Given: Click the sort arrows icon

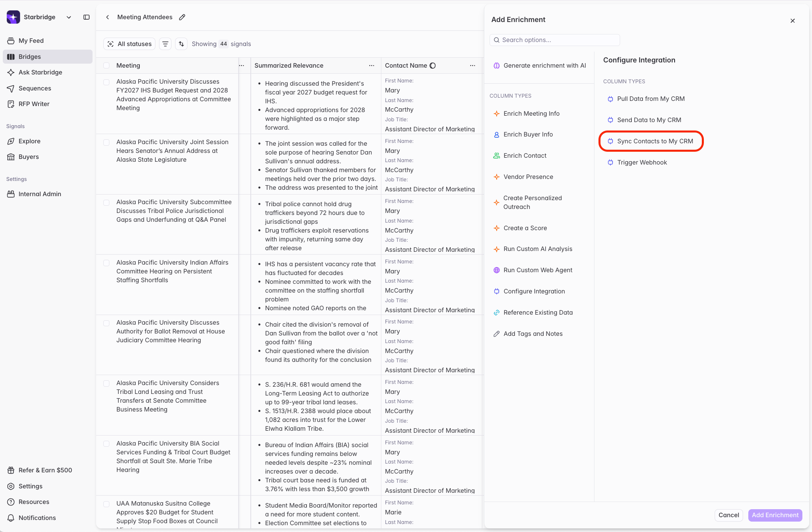Looking at the screenshot, I should [x=181, y=44].
